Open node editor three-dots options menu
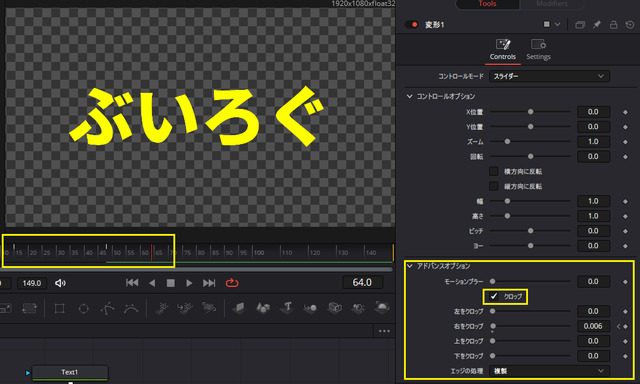The image size is (640, 384). [x=384, y=331]
